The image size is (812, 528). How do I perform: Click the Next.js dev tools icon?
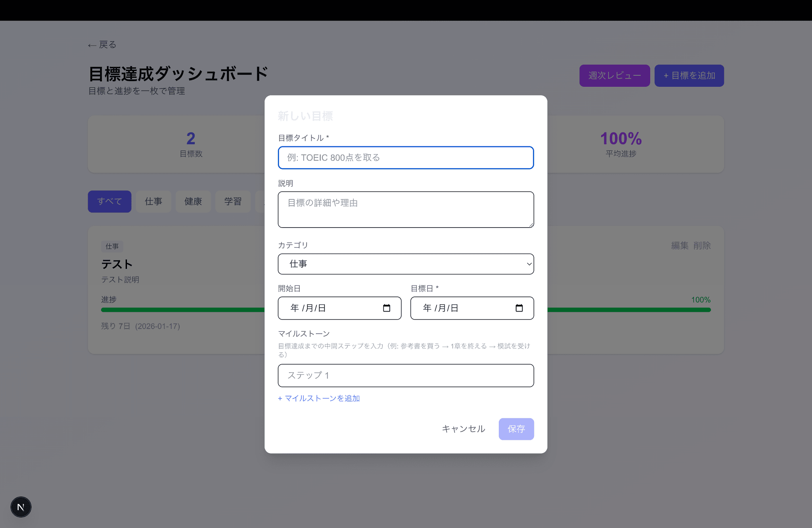click(21, 507)
